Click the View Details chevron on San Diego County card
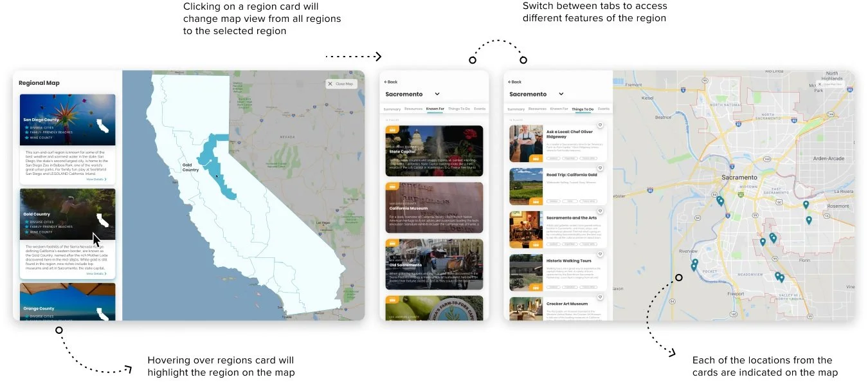This screenshot has width=868, height=384. [x=105, y=179]
